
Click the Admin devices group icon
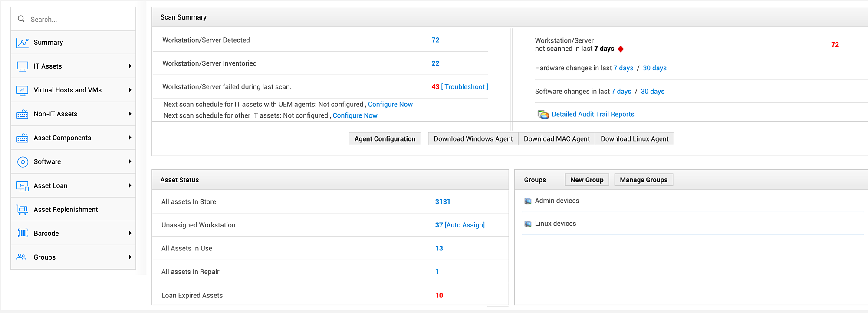(528, 201)
